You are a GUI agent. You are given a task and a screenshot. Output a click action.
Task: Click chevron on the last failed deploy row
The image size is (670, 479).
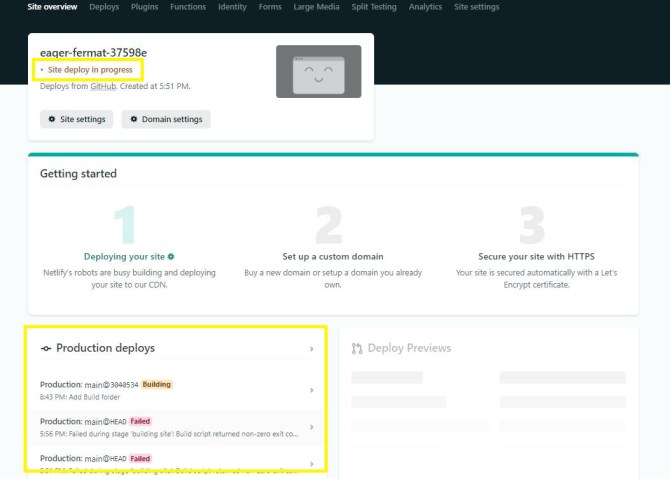(x=311, y=464)
